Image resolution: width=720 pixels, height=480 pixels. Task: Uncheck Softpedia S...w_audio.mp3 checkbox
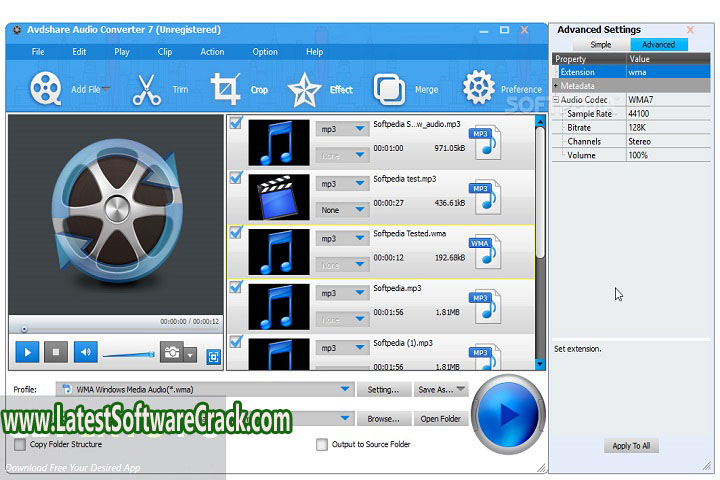(236, 123)
